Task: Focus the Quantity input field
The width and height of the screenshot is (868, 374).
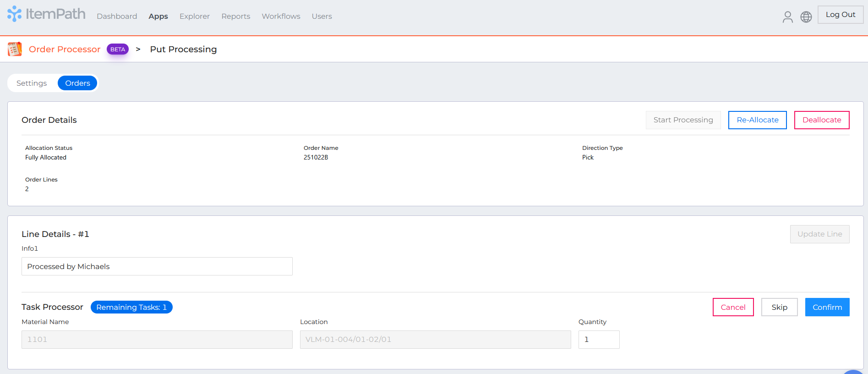Action: pyautogui.click(x=599, y=340)
